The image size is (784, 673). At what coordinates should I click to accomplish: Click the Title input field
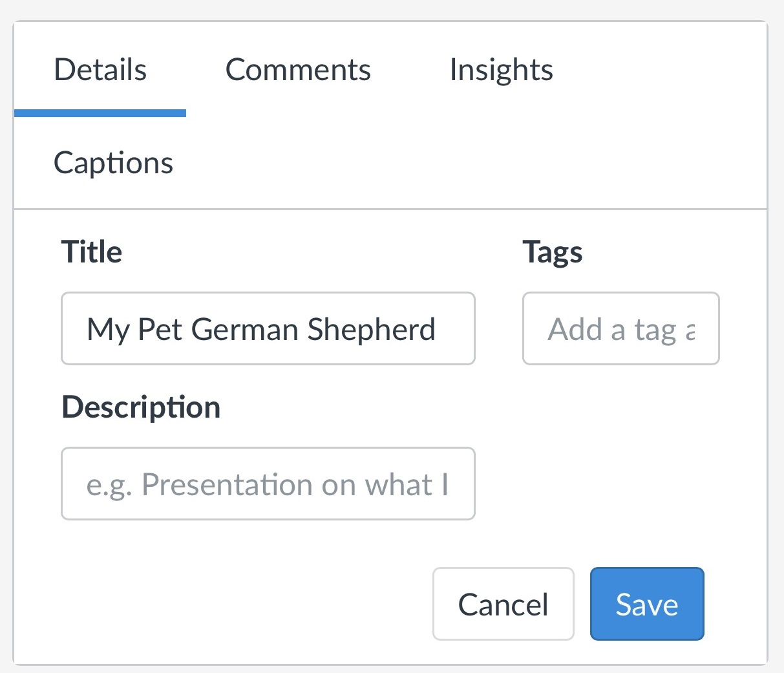pos(268,328)
